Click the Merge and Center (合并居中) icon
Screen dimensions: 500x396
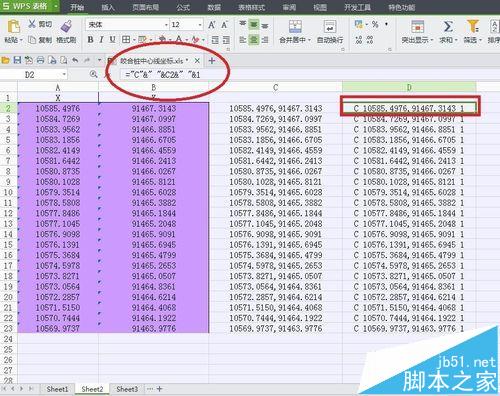295,26
